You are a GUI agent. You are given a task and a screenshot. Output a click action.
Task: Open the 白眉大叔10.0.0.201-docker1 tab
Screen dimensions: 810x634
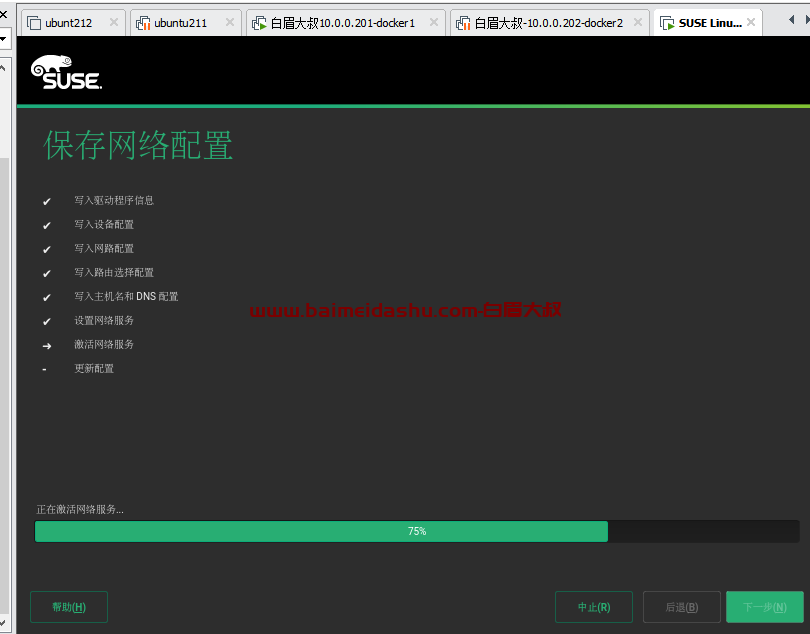click(345, 23)
